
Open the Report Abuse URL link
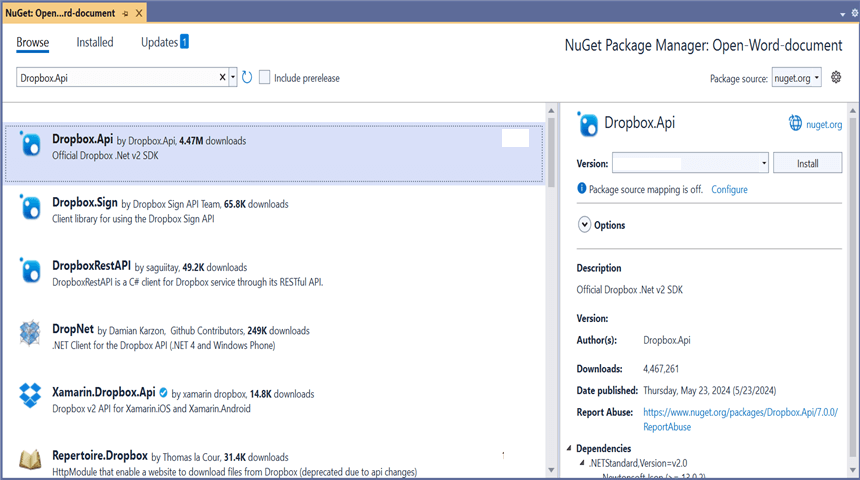pyautogui.click(x=740, y=419)
